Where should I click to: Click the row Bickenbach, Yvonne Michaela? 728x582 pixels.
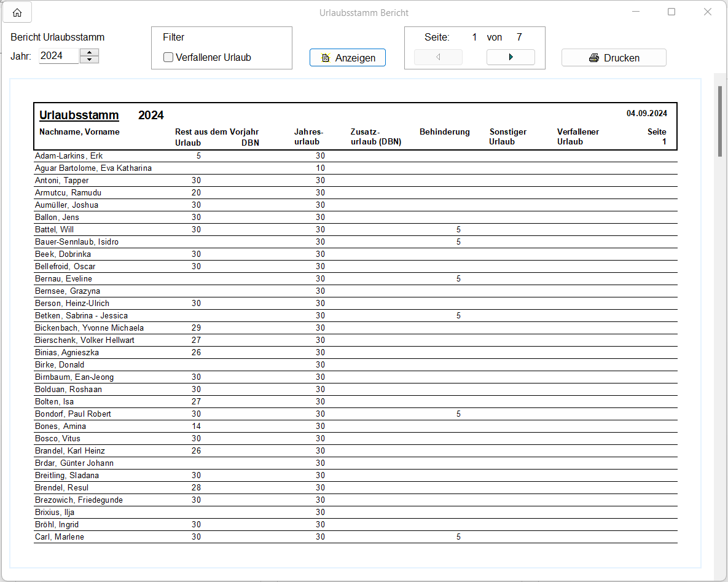89,328
